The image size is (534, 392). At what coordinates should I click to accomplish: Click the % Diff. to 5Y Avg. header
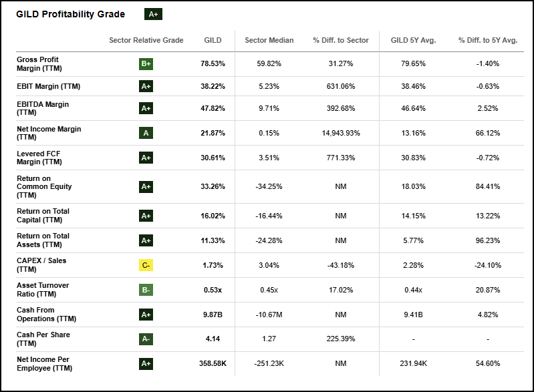coord(488,40)
